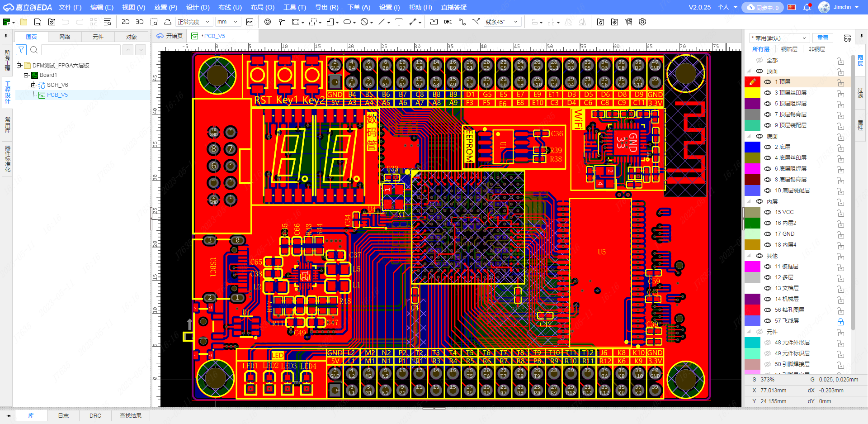868x424 pixels.
Task: Open the 正常亮度 brightness dropdown
Action: click(193, 22)
